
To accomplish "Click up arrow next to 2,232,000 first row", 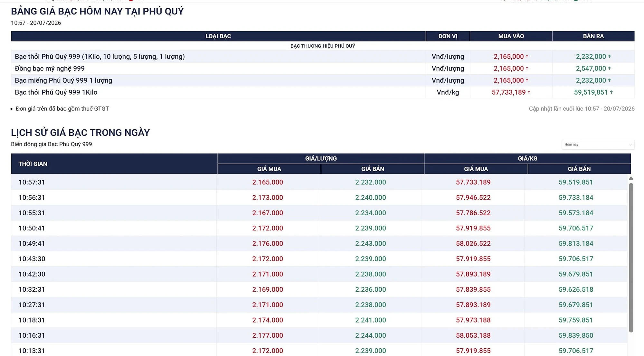I will [x=609, y=56].
